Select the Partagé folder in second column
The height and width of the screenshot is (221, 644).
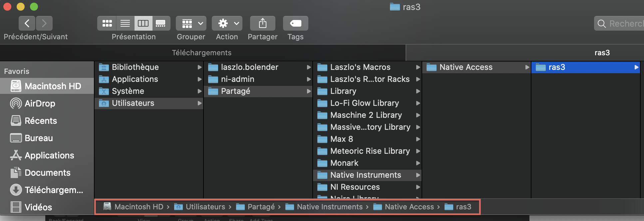[258, 91]
